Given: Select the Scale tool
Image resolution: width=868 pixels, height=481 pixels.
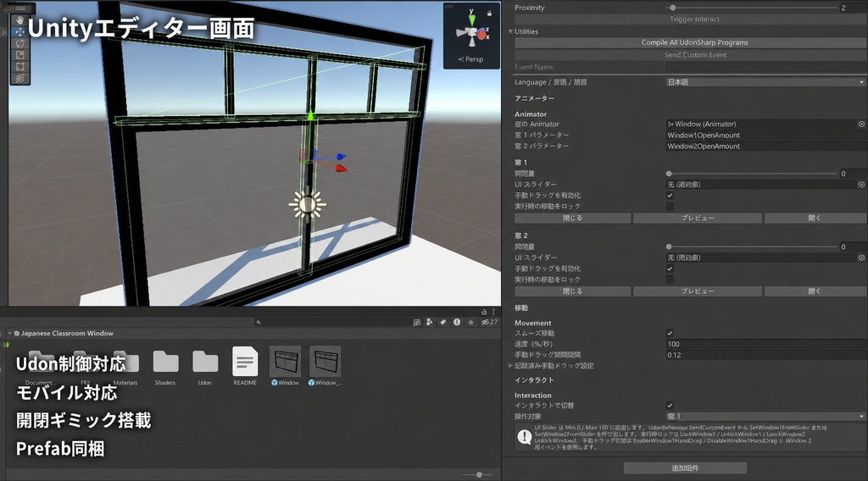Looking at the screenshot, I should [20, 55].
